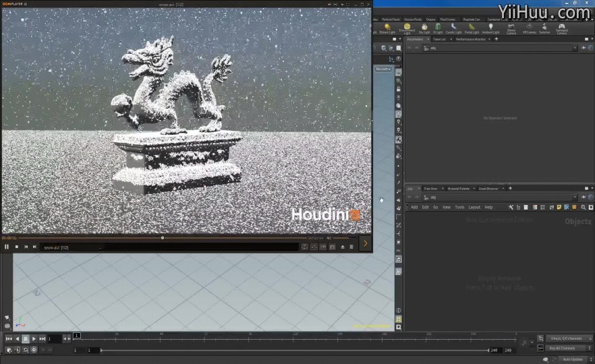Pin the parameters pane
Viewport: 595px width, 364px height.
[x=584, y=48]
